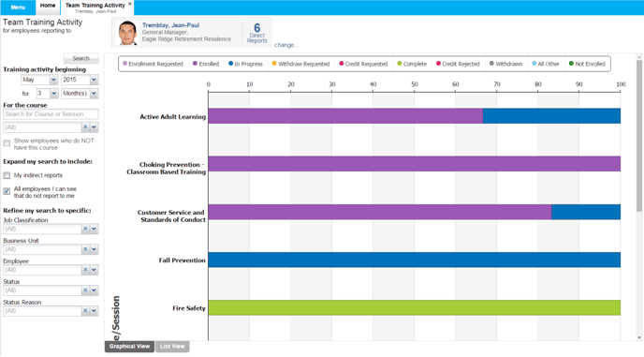The image size is (644, 357).
Task: Open the May month dropdown
Action: point(53,80)
